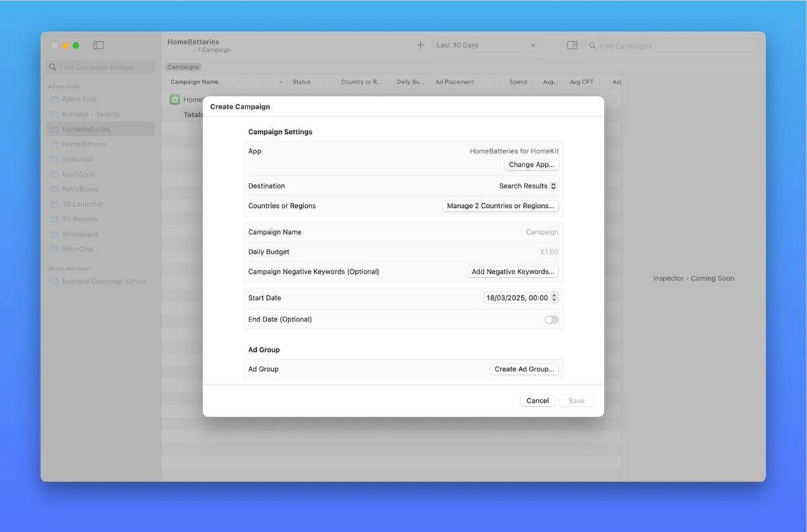
Task: Click the Avg CPT column header
Action: (x=581, y=82)
